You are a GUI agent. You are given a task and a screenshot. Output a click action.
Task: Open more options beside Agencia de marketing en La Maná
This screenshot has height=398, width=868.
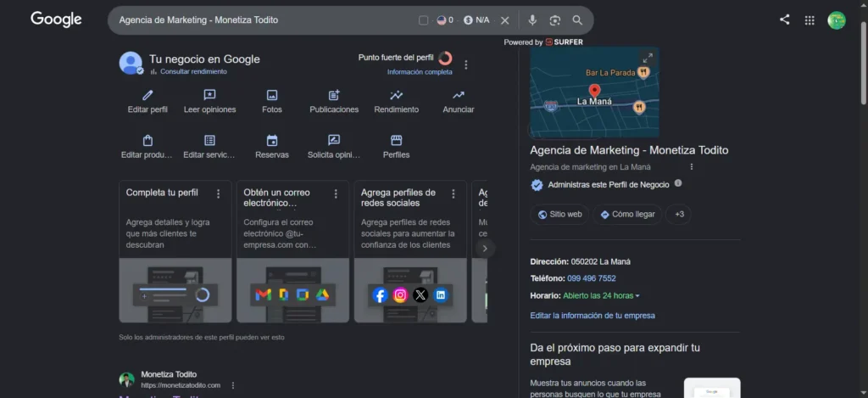pyautogui.click(x=692, y=167)
